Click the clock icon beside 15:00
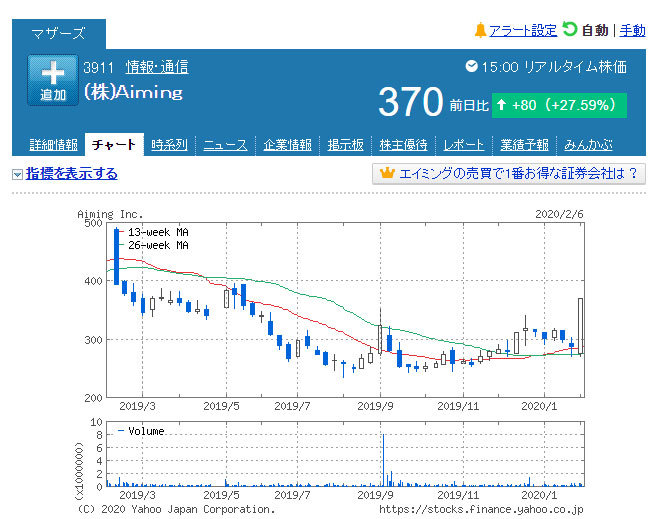 pos(472,66)
